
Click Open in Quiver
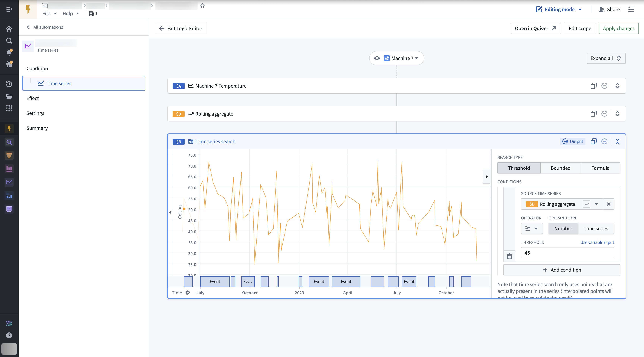(x=536, y=28)
